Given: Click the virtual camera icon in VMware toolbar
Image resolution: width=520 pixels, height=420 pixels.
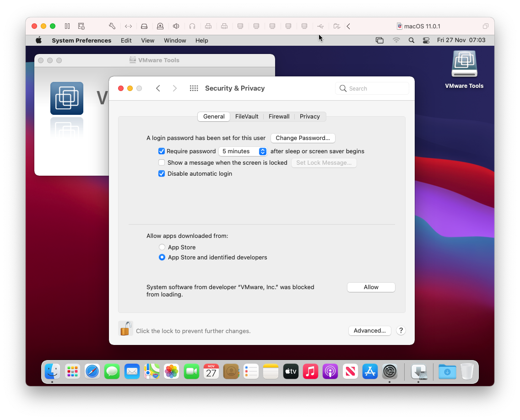Looking at the screenshot, I should (160, 26).
